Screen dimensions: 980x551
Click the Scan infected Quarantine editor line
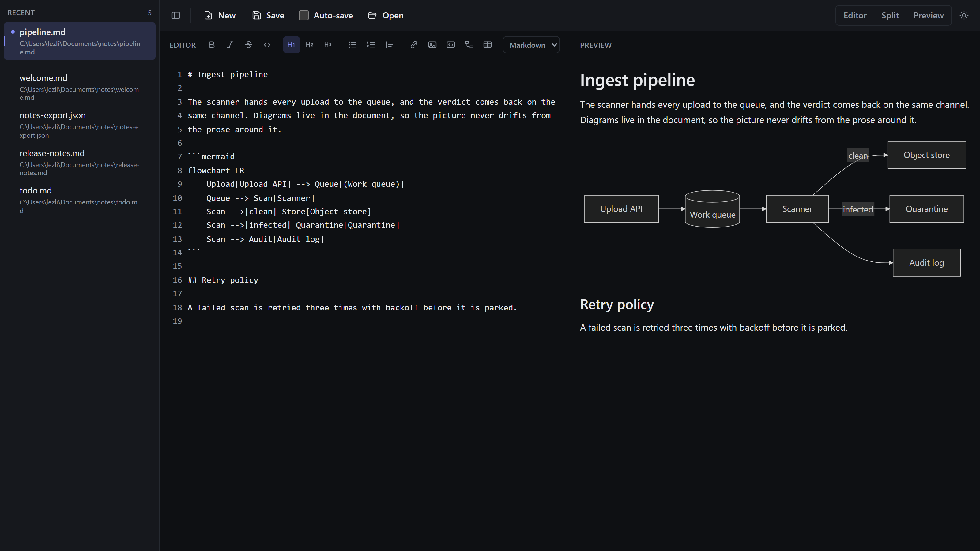coord(303,225)
